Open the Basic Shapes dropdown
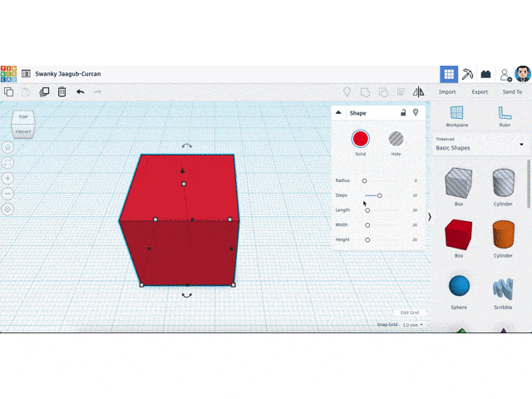The image size is (532, 399). pos(480,147)
